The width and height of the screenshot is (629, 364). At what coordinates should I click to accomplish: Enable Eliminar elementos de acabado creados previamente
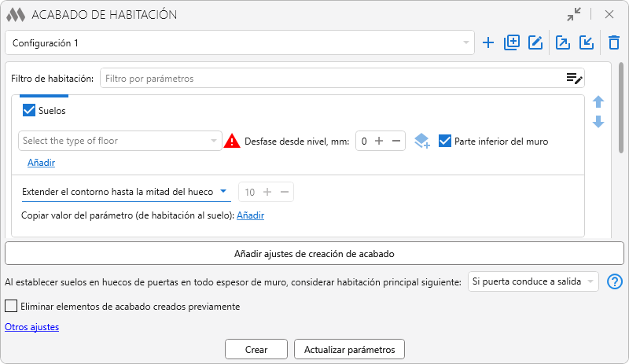click(11, 306)
